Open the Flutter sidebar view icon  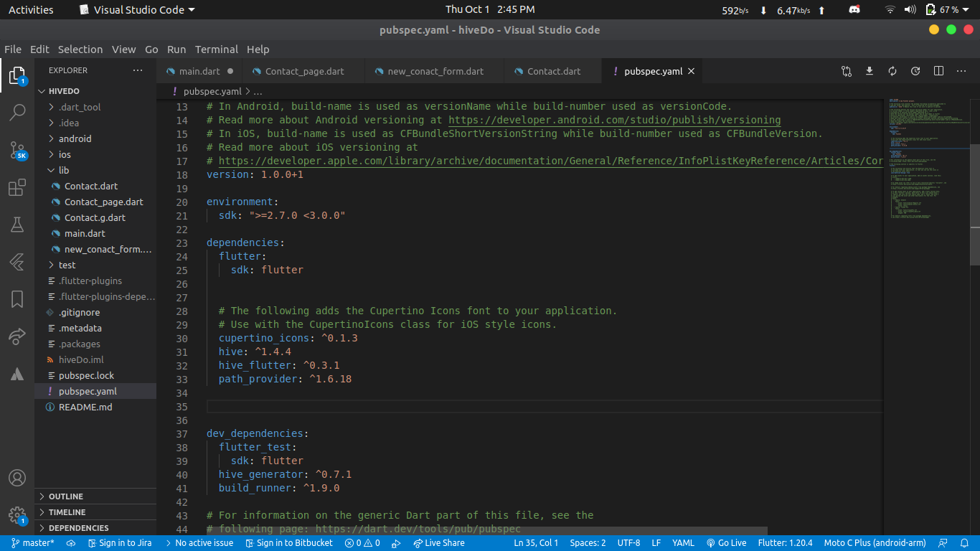[x=17, y=262]
